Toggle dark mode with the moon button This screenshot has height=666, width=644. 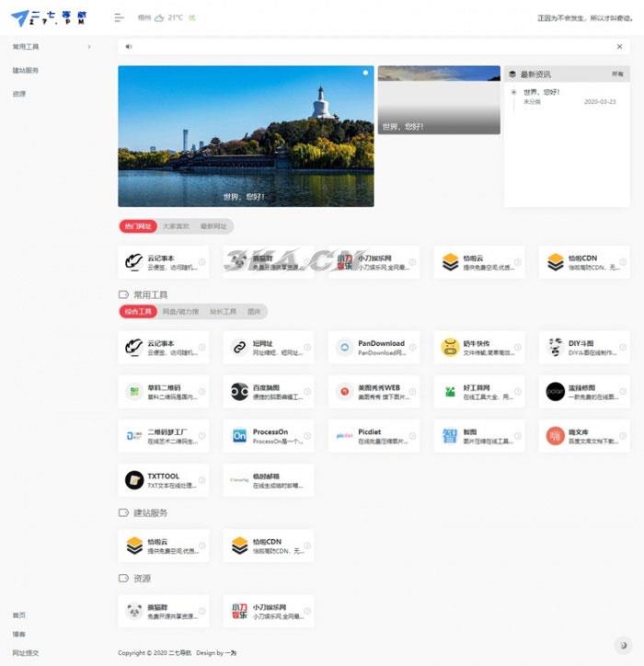(x=624, y=645)
